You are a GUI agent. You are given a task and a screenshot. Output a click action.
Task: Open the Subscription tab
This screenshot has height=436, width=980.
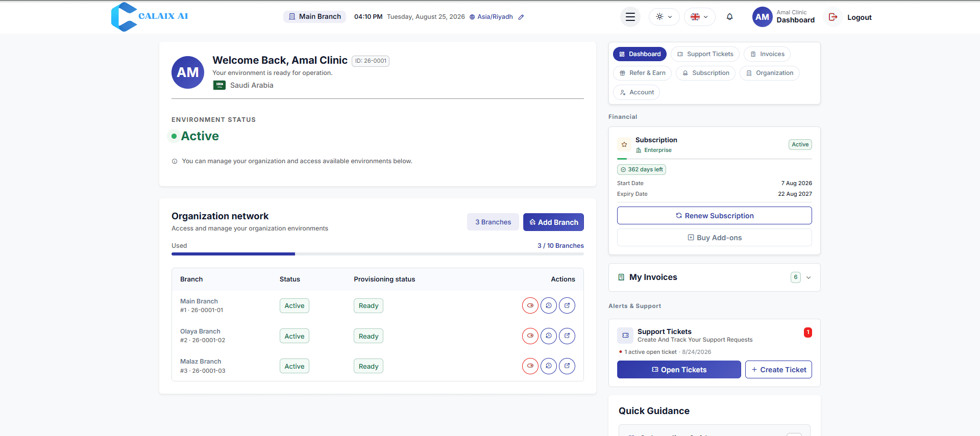[x=706, y=73]
